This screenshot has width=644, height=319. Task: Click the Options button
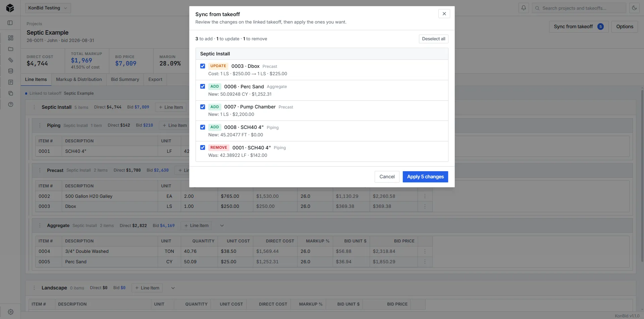click(625, 27)
